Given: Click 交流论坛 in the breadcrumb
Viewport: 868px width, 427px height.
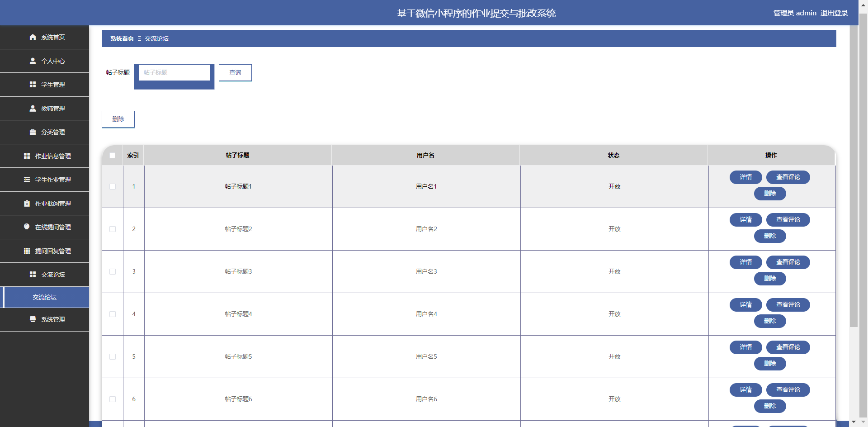Looking at the screenshot, I should coord(156,38).
